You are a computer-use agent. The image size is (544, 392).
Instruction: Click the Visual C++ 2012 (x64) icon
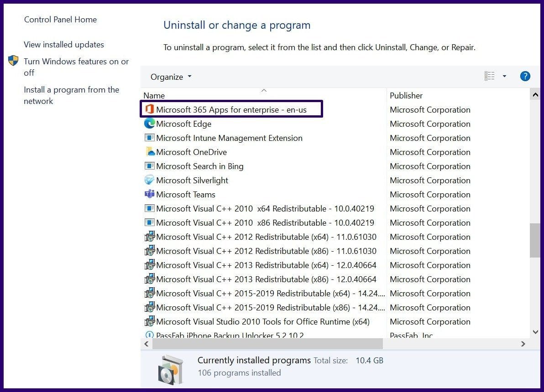(150, 237)
